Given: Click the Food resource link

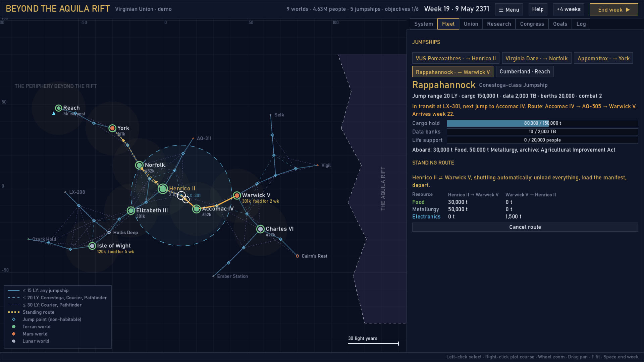Looking at the screenshot, I should 418,202.
